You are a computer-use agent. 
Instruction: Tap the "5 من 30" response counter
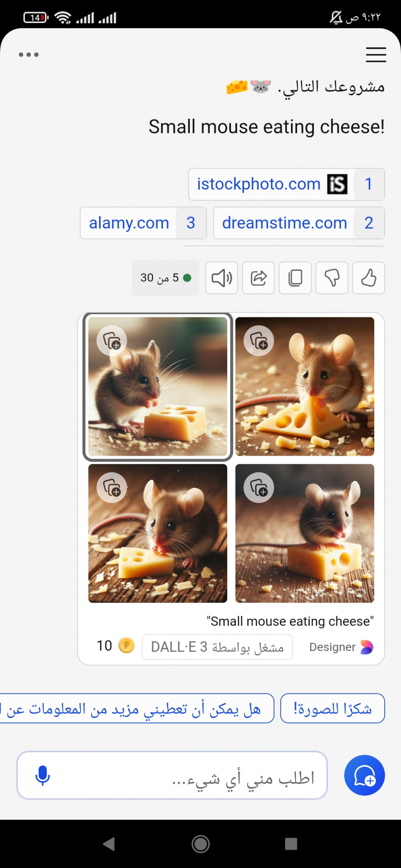pyautogui.click(x=166, y=278)
